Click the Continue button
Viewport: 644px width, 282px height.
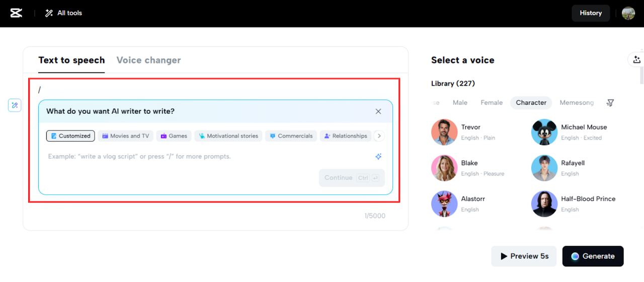tap(352, 178)
